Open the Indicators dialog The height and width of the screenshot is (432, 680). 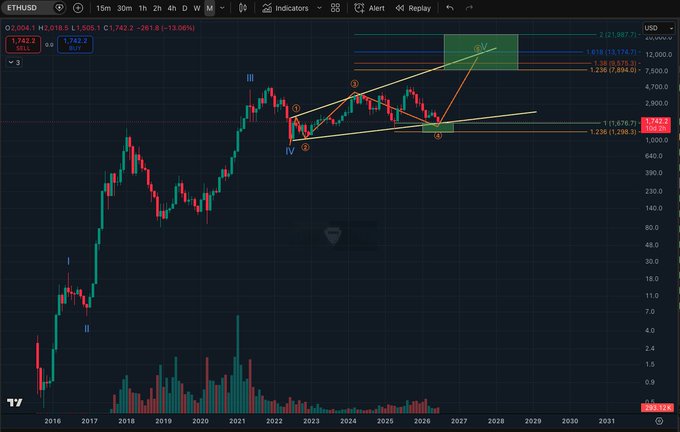285,8
